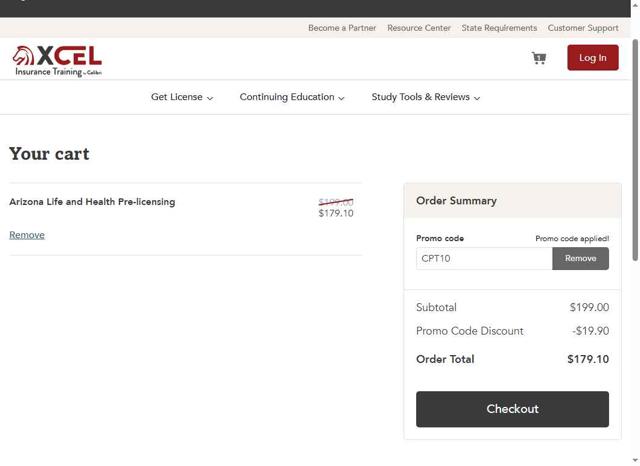Click the Checkout button
Image resolution: width=640 pixels, height=466 pixels.
point(512,409)
